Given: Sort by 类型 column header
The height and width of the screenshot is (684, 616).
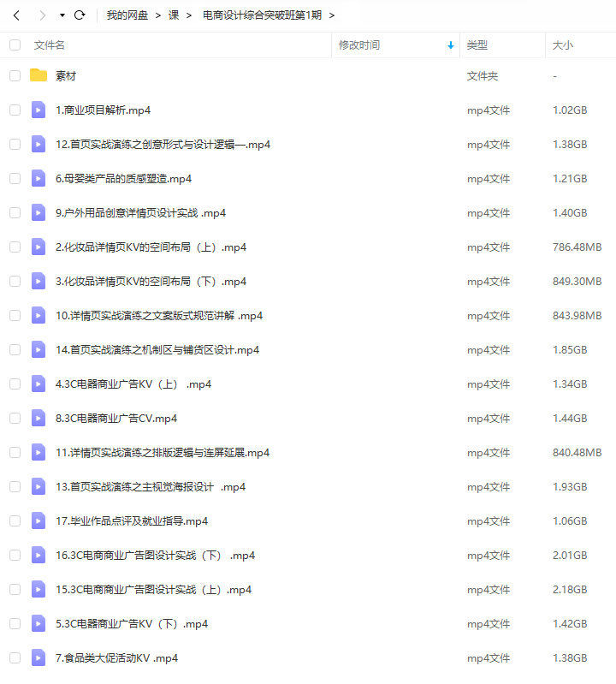Looking at the screenshot, I should point(477,45).
